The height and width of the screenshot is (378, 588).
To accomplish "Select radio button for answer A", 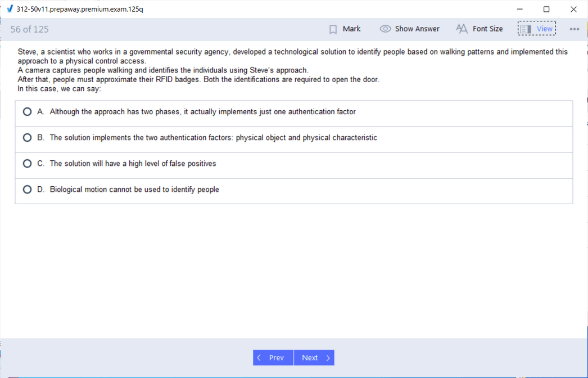I will click(x=27, y=111).
